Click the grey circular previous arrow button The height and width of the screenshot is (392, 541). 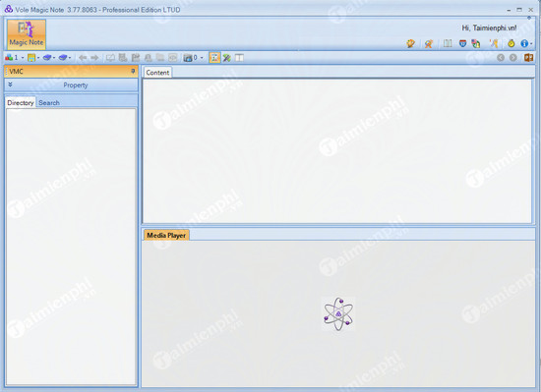501,58
